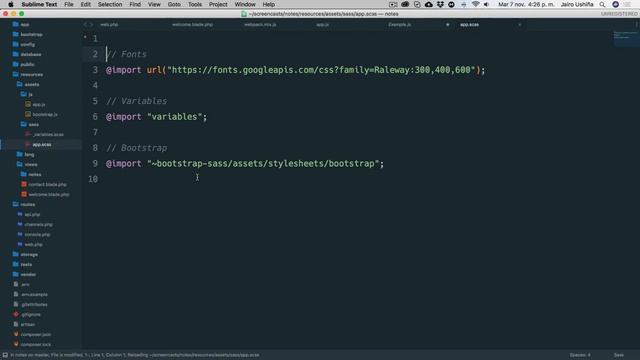Open the .gitignore file

click(31, 315)
